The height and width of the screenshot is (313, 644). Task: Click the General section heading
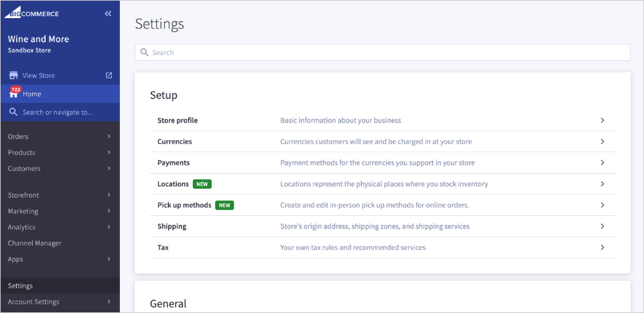tap(168, 304)
